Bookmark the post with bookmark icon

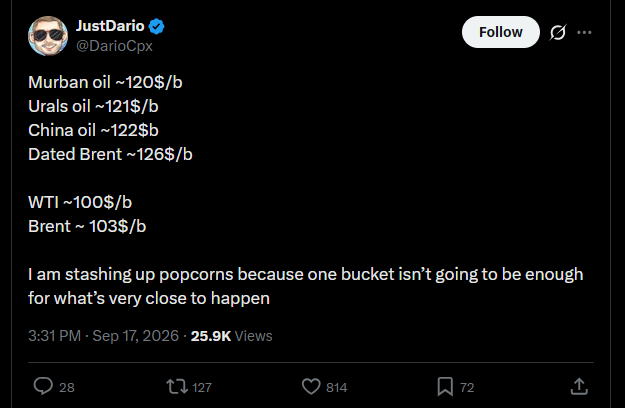445,386
